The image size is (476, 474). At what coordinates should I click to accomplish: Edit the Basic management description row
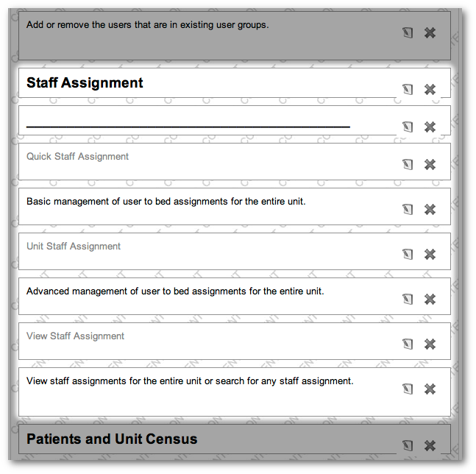(408, 209)
